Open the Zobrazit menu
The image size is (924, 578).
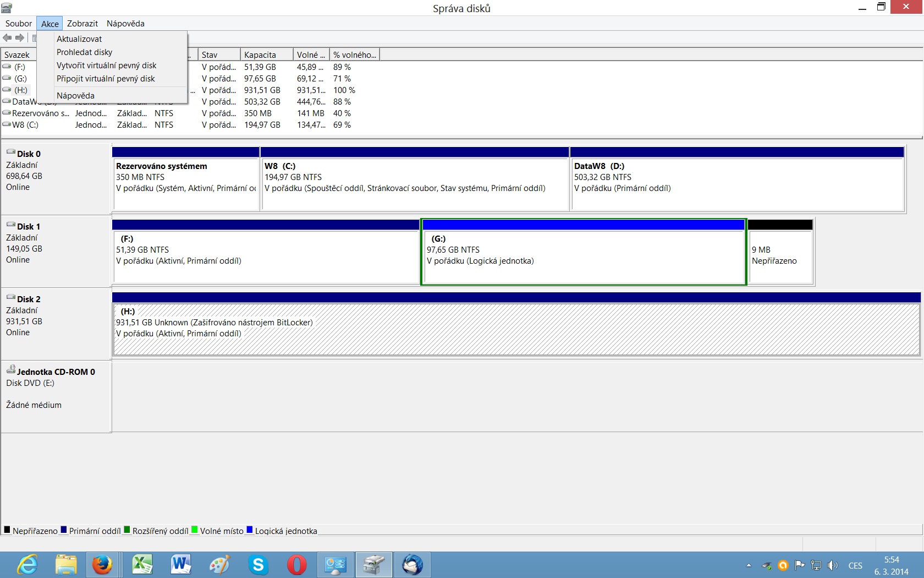point(82,24)
